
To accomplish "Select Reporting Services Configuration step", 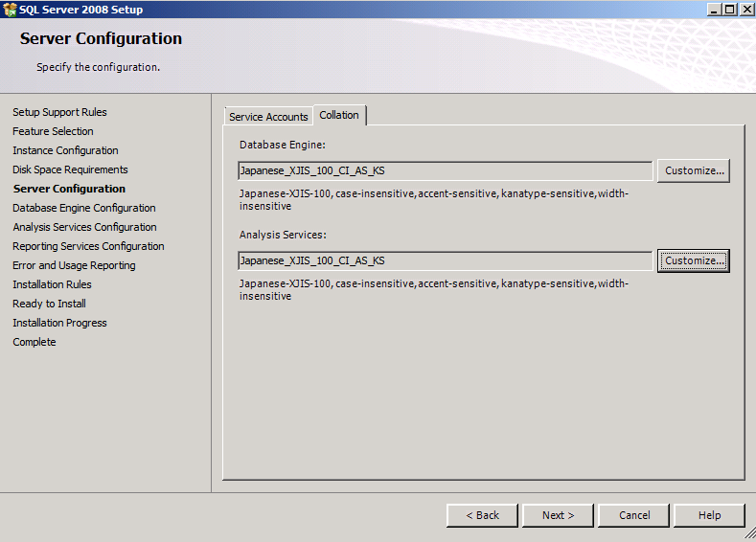I will (x=89, y=246).
